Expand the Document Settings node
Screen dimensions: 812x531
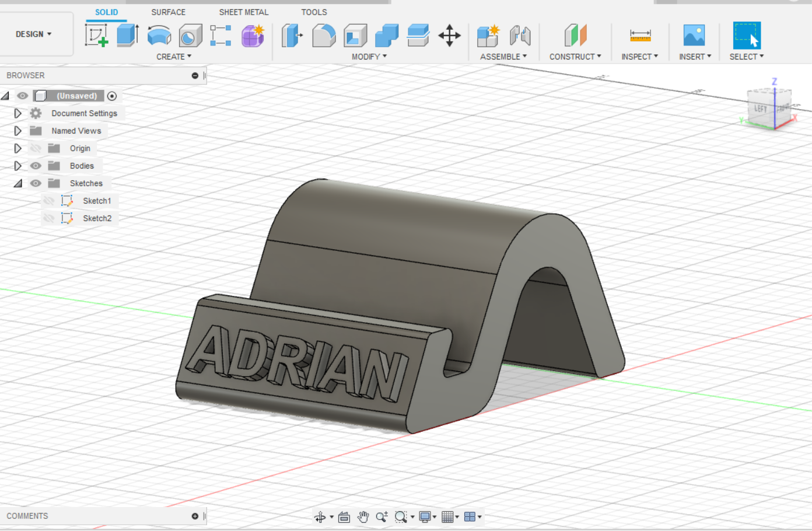(x=17, y=113)
